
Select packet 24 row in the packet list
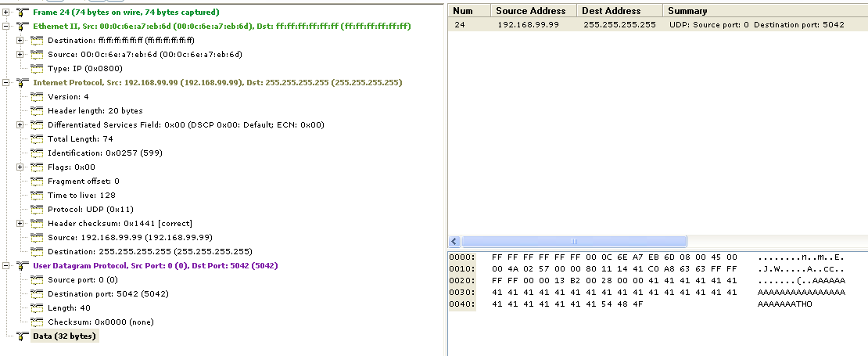pos(658,24)
